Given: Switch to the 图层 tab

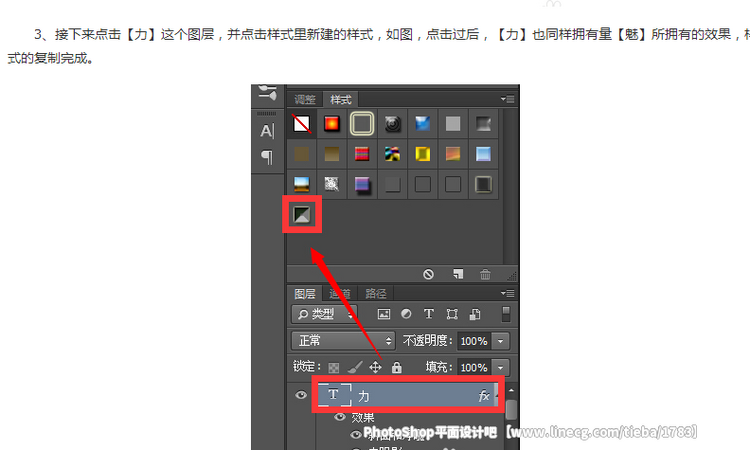Looking at the screenshot, I should coord(305,293).
